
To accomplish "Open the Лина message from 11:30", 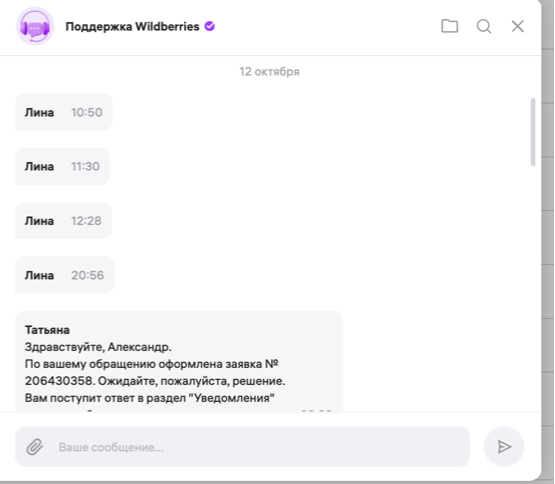I will (x=63, y=166).
